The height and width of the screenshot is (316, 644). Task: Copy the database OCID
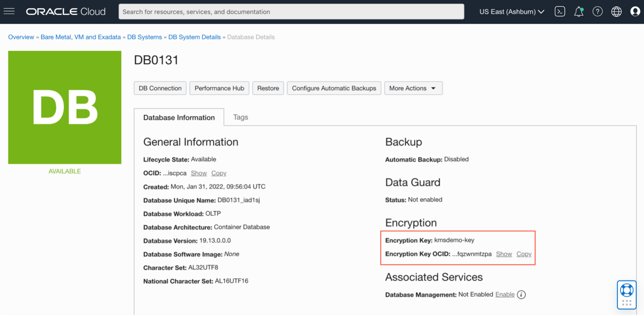tap(219, 173)
